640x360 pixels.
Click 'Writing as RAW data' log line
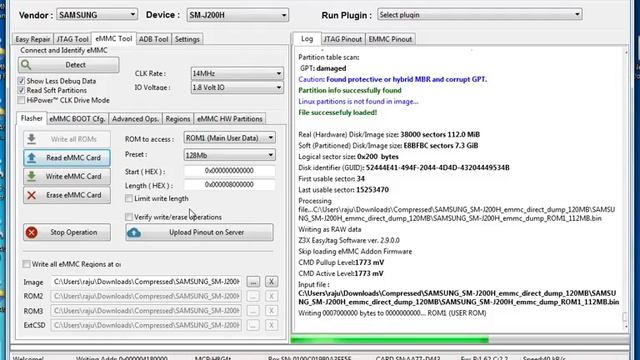(330, 229)
